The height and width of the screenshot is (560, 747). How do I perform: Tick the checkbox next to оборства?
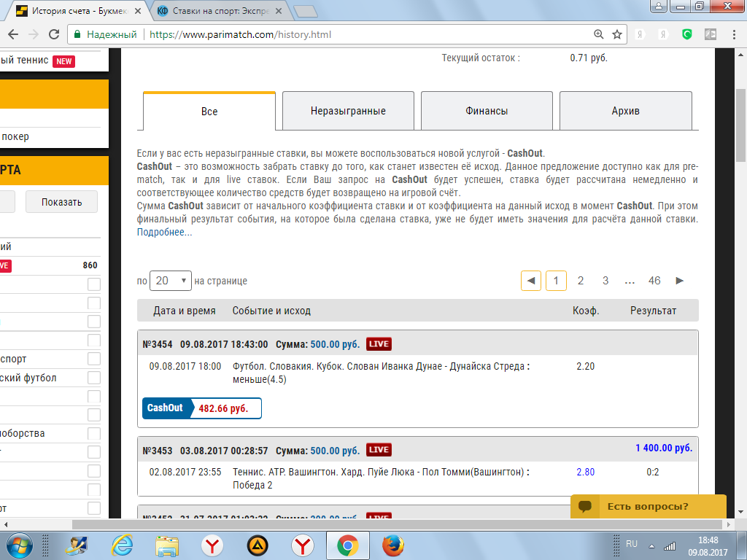click(94, 433)
